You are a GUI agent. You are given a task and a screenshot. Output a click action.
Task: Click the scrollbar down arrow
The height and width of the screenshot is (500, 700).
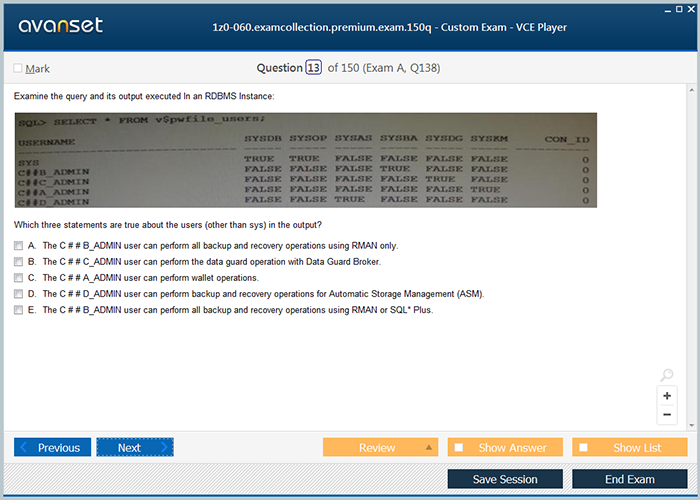(x=692, y=425)
